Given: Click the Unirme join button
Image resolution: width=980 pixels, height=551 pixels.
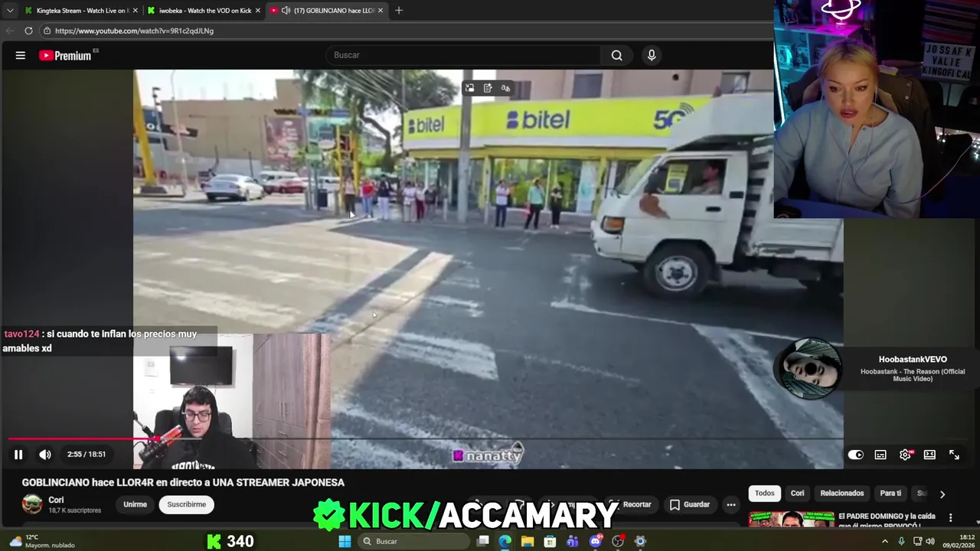Looking at the screenshot, I should (x=135, y=504).
